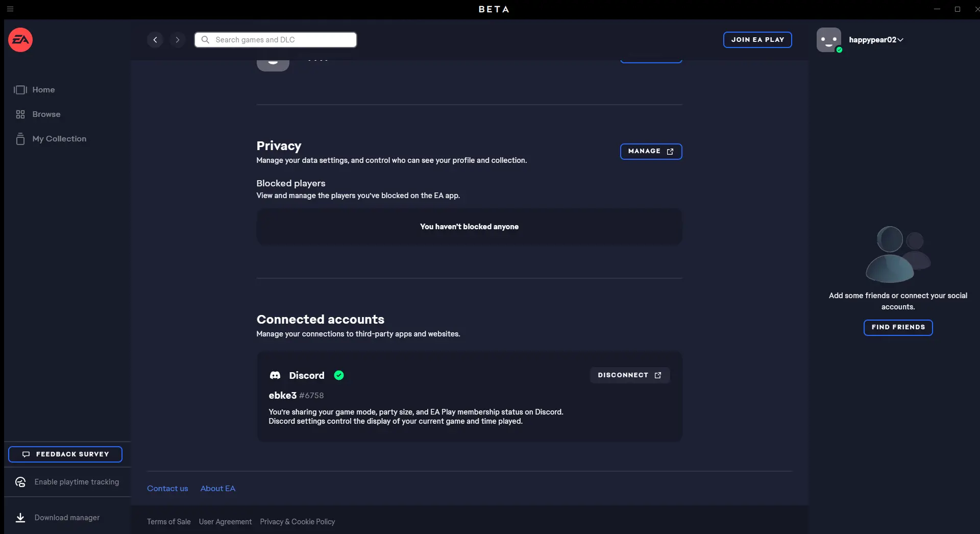
Task: Open My Collection in the sidebar
Action: [59, 139]
